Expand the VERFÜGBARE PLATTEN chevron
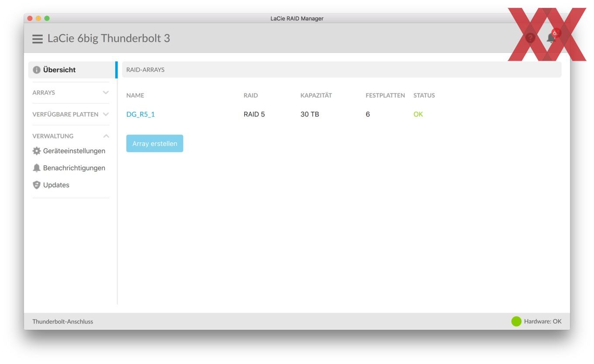The image size is (594, 364). 105,114
